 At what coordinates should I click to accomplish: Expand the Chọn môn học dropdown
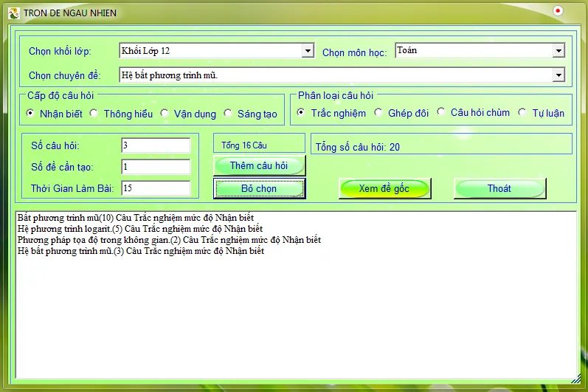(558, 51)
